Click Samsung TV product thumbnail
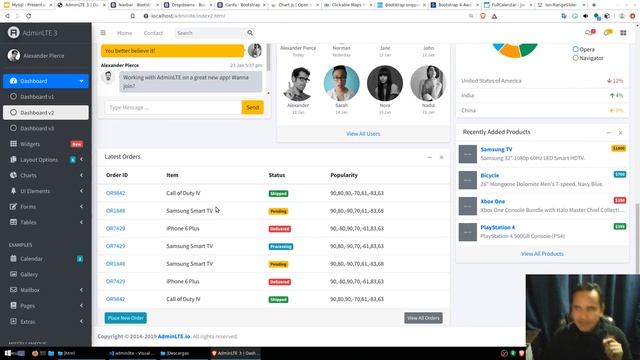 pos(468,154)
